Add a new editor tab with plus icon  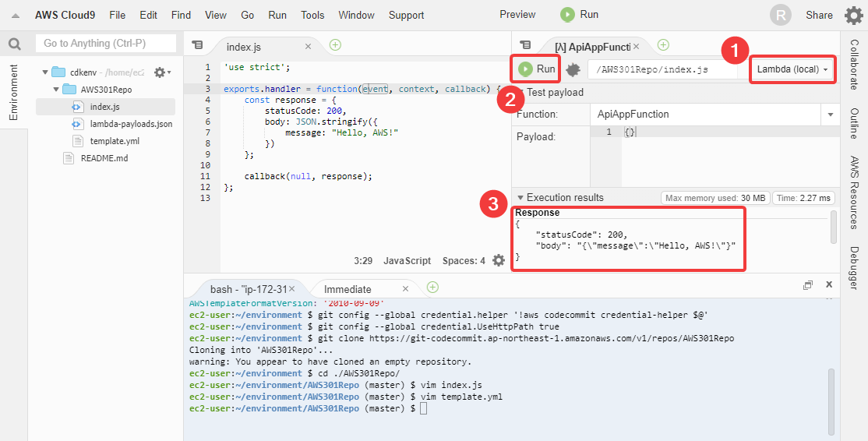[x=335, y=45]
